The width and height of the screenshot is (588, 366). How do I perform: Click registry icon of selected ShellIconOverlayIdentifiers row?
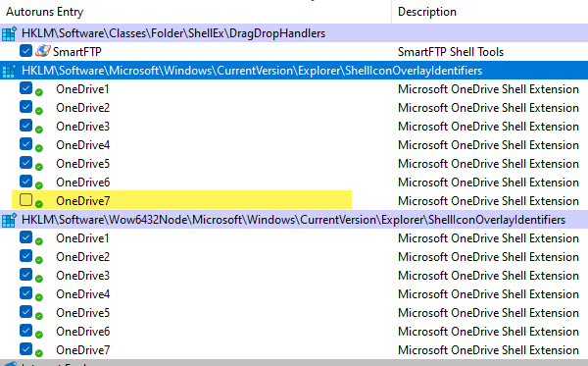(x=9, y=71)
